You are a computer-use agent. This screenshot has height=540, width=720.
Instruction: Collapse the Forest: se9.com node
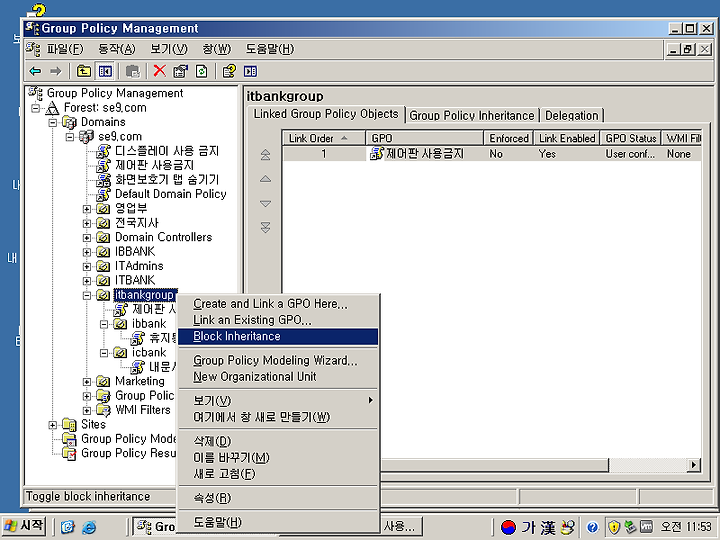click(x=35, y=108)
